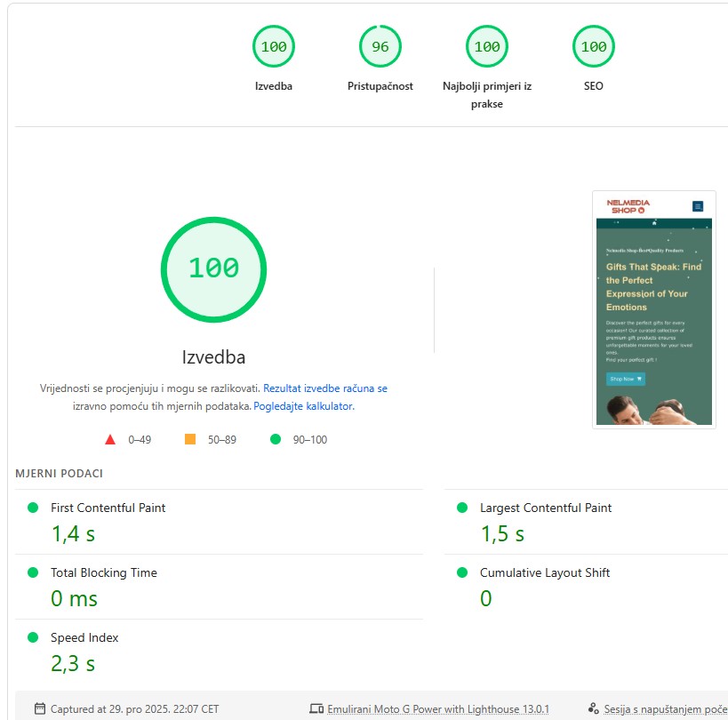
Task: Open the Rezultat izvedbe računa se link
Action: (x=324, y=388)
